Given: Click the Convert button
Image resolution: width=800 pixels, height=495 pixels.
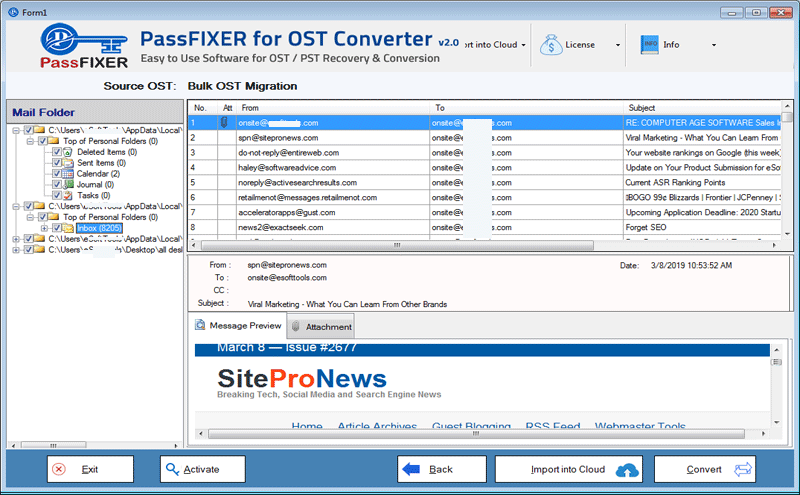Looking at the screenshot, I should pos(705,469).
